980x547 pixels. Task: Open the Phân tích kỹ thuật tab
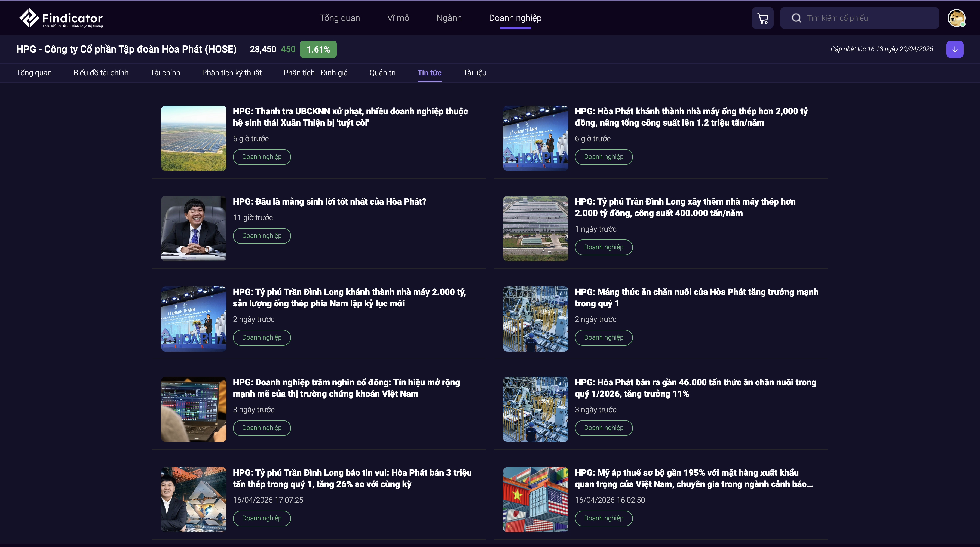(232, 73)
